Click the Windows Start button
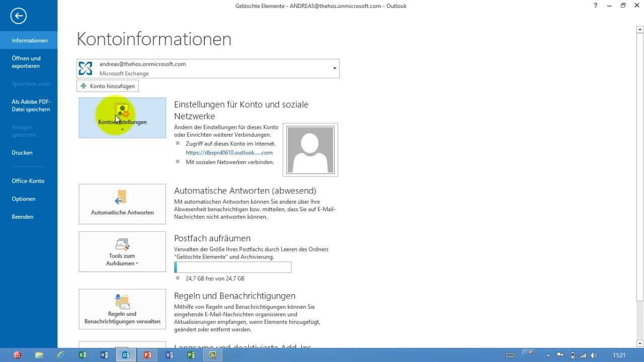The width and height of the screenshot is (644, 362). click(18, 355)
